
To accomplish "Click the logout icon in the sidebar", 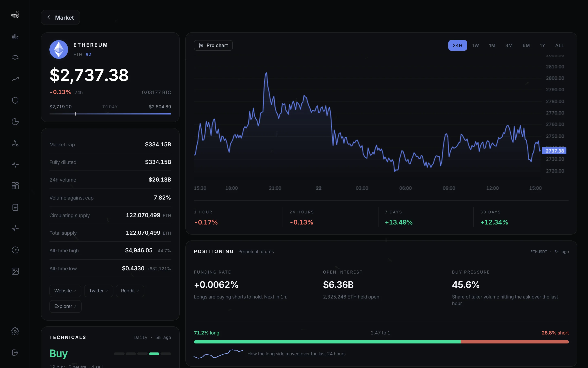I will 15,352.
